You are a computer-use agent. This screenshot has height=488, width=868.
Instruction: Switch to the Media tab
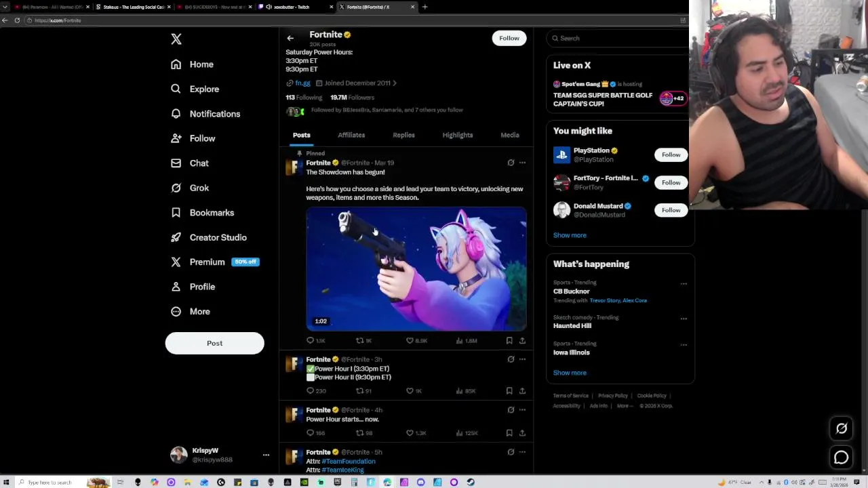510,135
